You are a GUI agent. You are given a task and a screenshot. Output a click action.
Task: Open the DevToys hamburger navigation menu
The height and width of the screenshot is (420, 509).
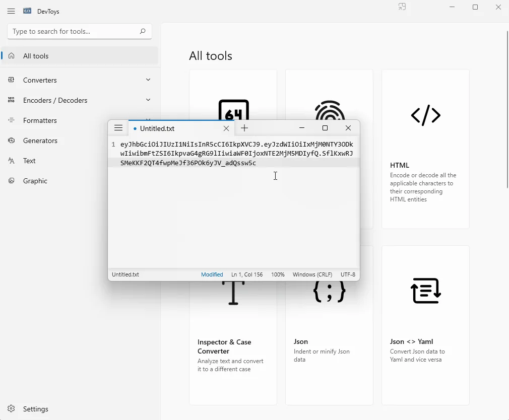pos(11,11)
